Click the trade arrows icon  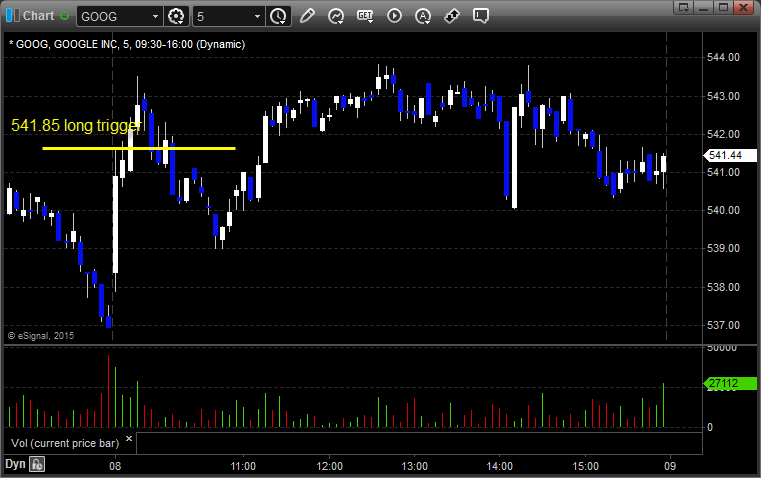tap(452, 16)
